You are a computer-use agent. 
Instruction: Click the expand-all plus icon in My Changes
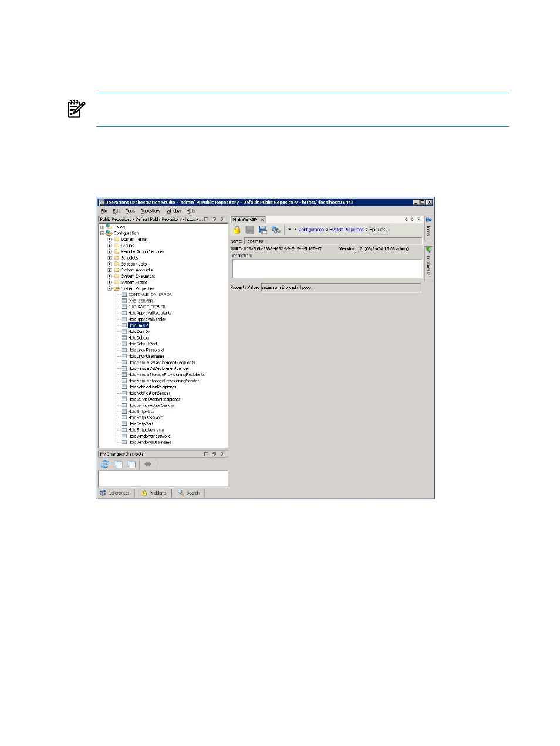[x=119, y=464]
